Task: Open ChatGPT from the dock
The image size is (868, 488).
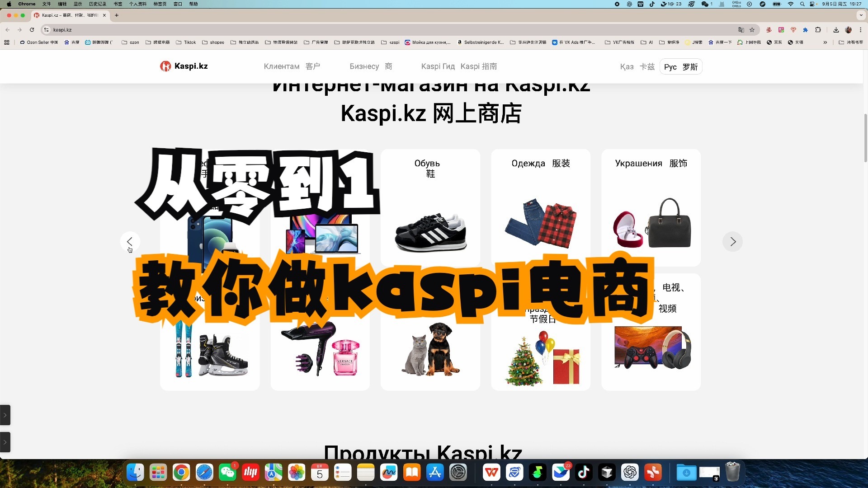Action: coord(630,473)
